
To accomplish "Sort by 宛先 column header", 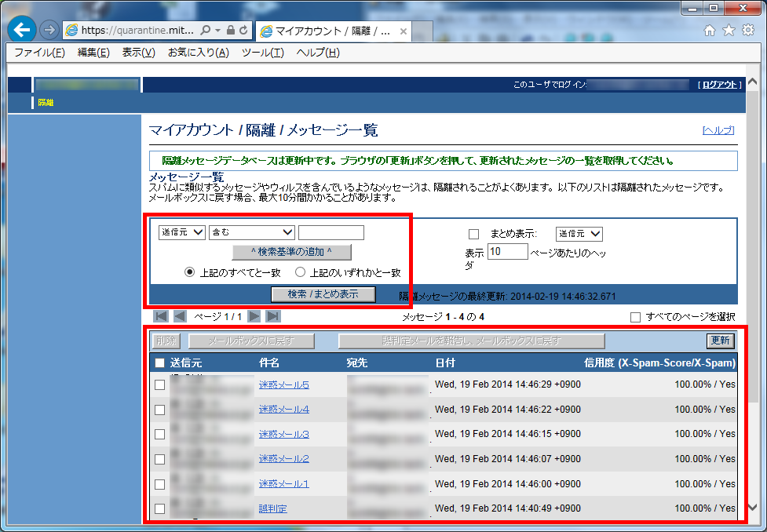I will point(356,363).
